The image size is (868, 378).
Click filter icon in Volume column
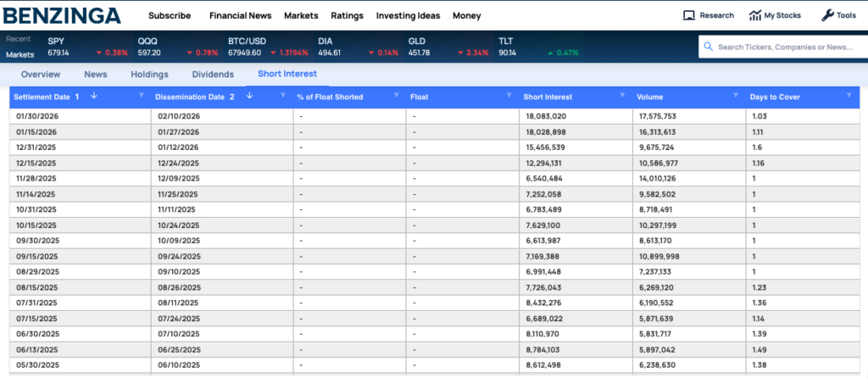coord(736,97)
